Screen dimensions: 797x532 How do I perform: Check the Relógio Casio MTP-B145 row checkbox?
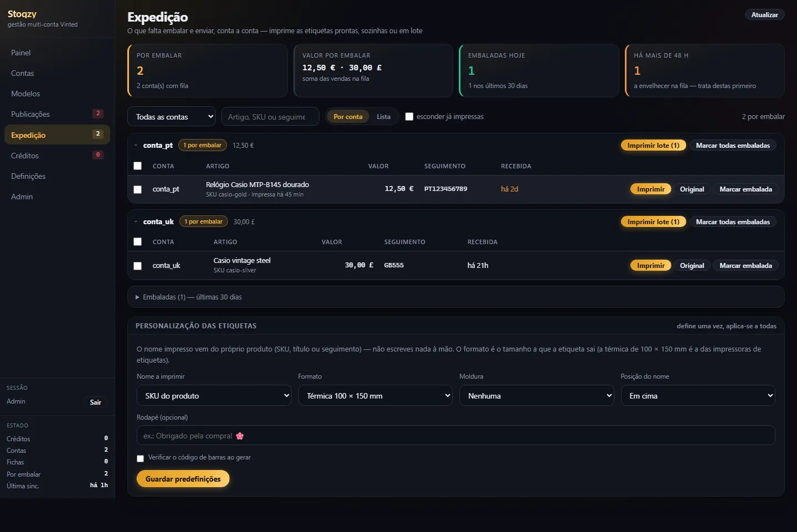click(x=138, y=189)
